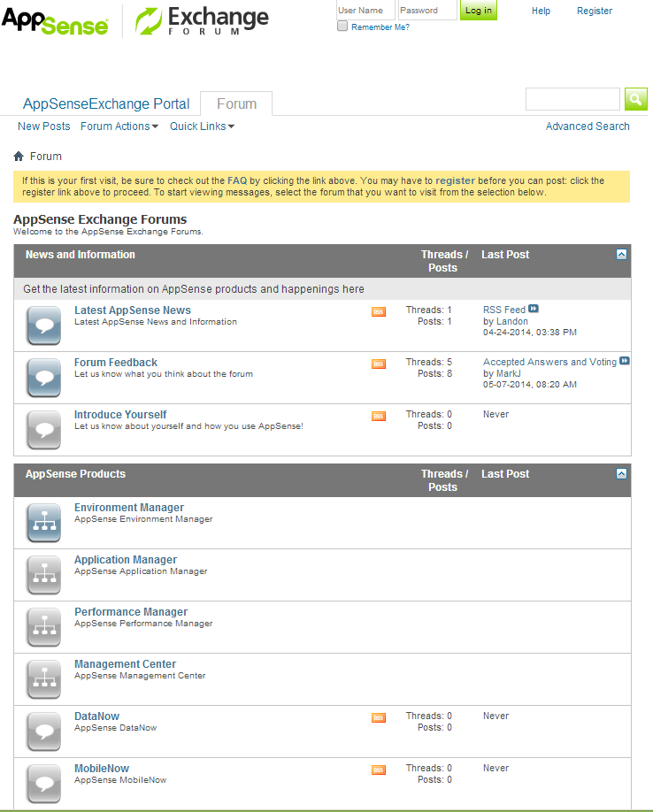Viewport: 653px width, 812px height.
Task: Click the Environment Manager category icon
Action: coord(44,523)
